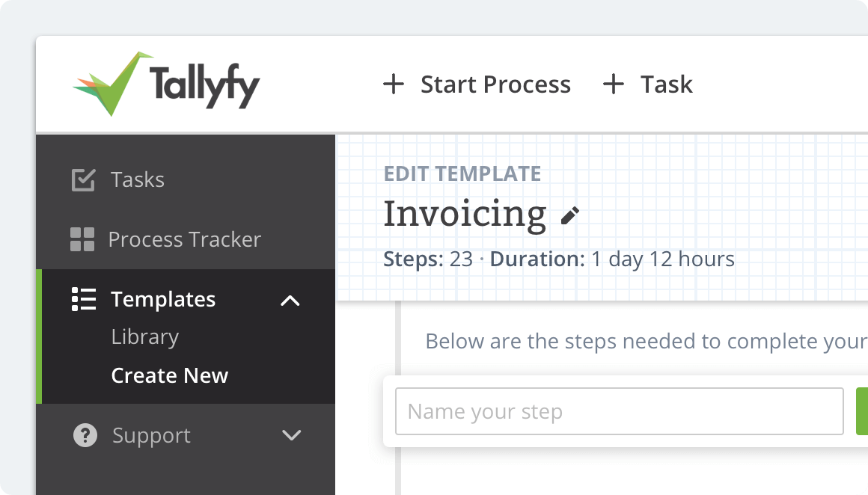Image resolution: width=868 pixels, height=495 pixels.
Task: Select the Templates menu label
Action: coord(163,299)
